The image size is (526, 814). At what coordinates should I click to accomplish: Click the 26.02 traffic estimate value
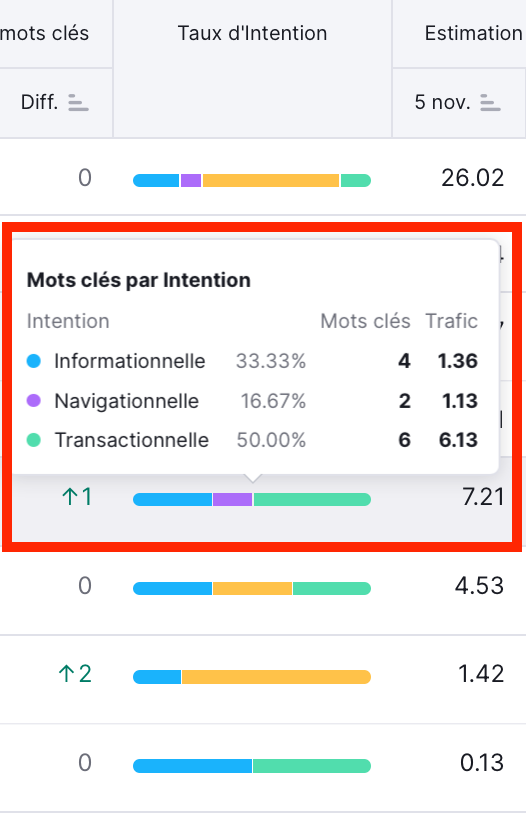coord(473,178)
